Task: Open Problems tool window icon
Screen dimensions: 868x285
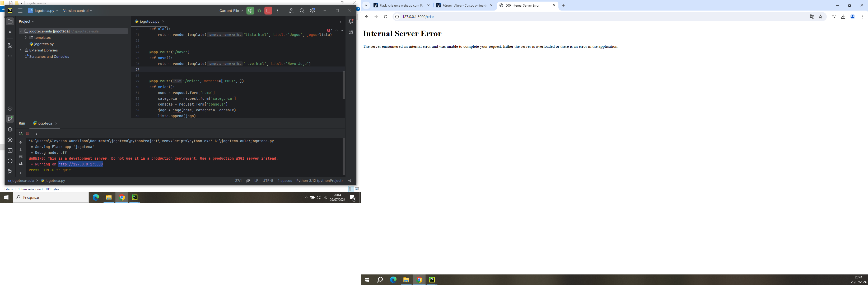Action: pyautogui.click(x=10, y=161)
